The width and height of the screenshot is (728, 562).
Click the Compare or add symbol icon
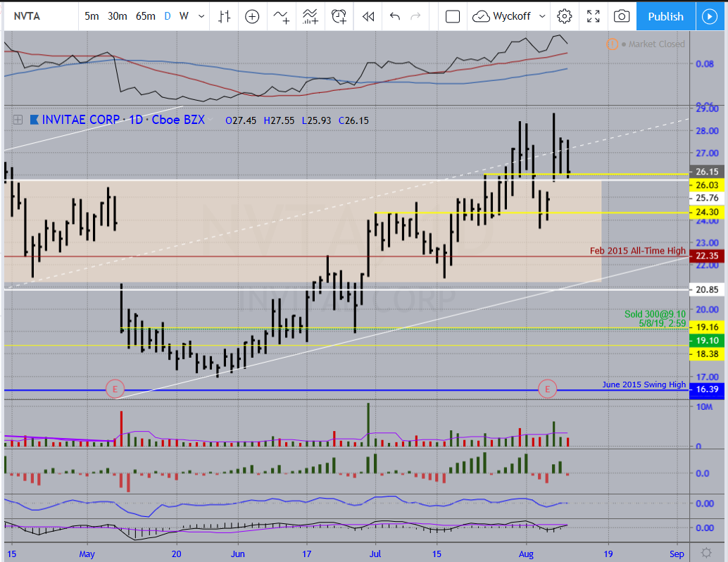coord(252,16)
